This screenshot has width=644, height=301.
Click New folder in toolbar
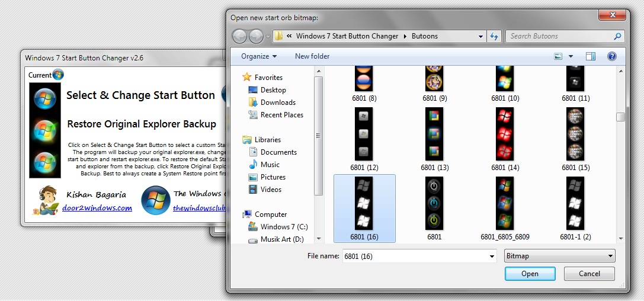[x=312, y=56]
